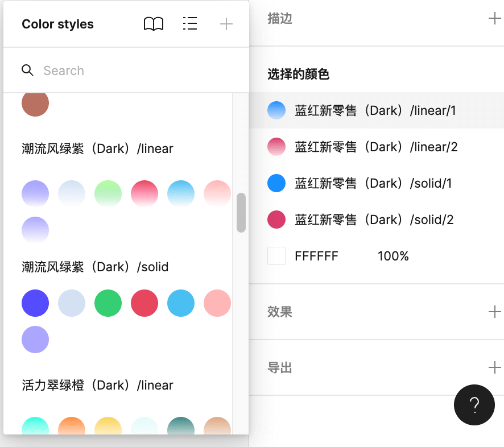Add an effect with 效果 plus icon
The height and width of the screenshot is (447, 504).
pos(494,312)
